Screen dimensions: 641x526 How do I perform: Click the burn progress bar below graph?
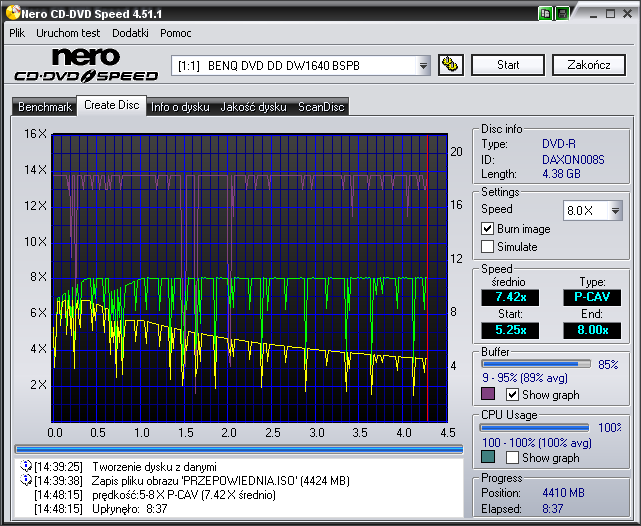pyautogui.click(x=239, y=449)
